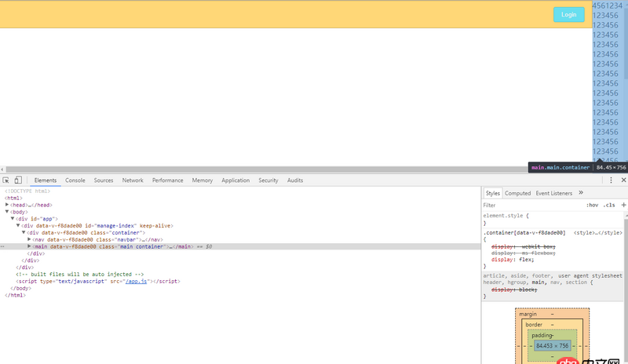
Task: Switch to the Console tab
Action: click(x=75, y=180)
